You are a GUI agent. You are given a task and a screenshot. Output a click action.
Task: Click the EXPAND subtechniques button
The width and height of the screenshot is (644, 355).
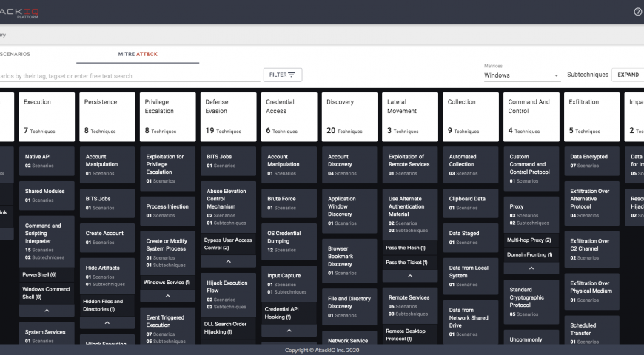[628, 75]
